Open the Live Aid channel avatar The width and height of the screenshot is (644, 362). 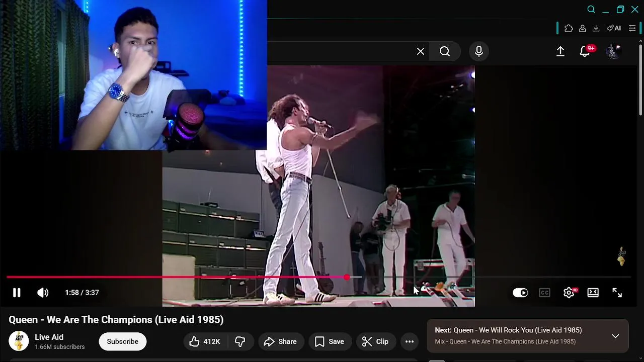point(19,341)
